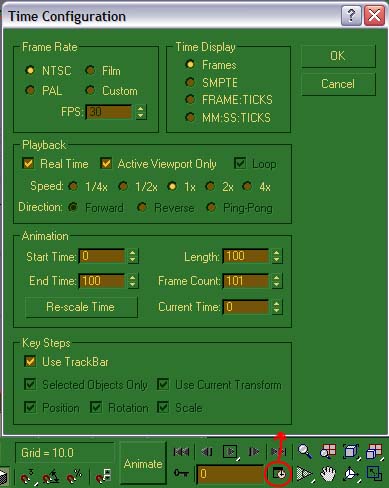Click the Frame Count input field

246,281
